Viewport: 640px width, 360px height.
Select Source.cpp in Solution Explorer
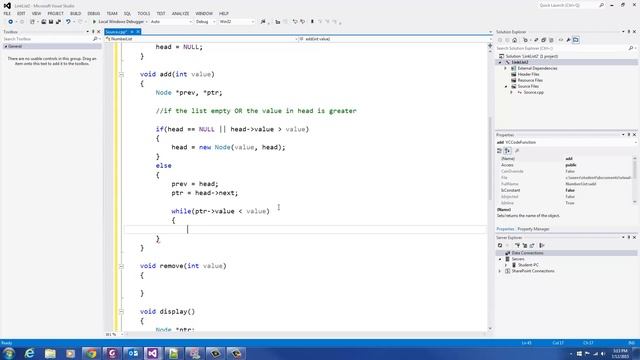pyautogui.click(x=533, y=92)
